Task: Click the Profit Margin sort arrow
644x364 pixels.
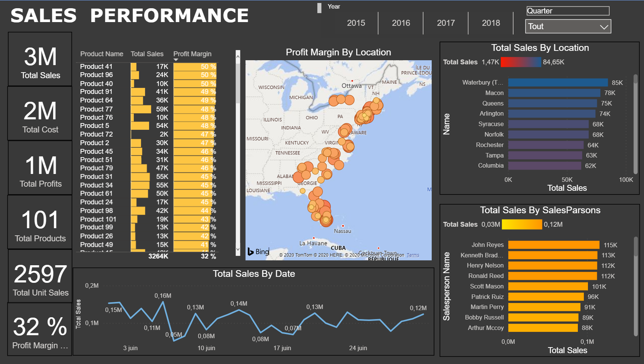Action: coord(176,59)
